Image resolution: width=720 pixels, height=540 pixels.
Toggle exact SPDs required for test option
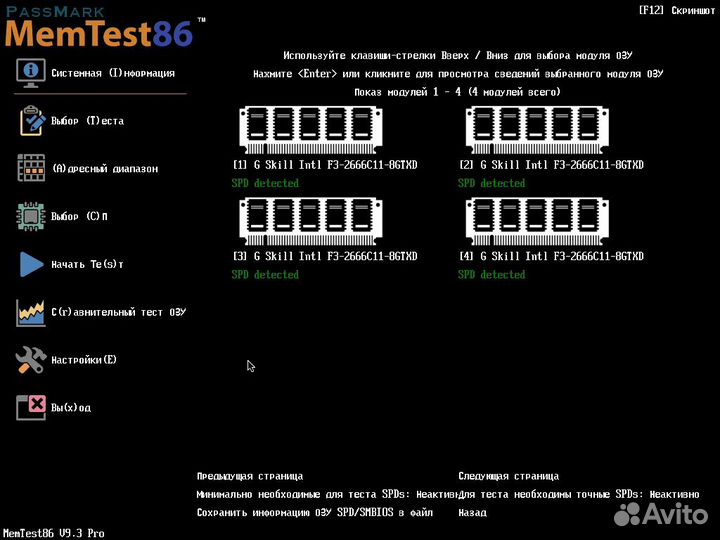[x=579, y=495]
